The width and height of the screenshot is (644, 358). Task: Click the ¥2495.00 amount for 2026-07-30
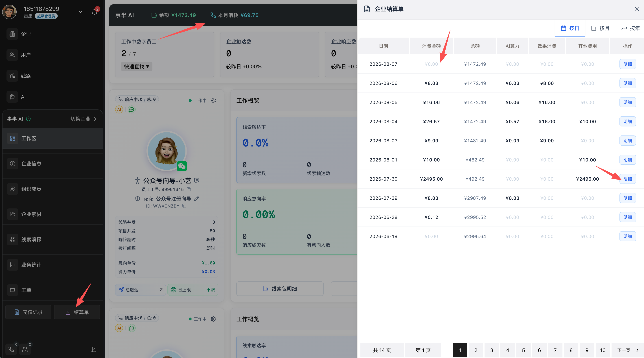(x=431, y=179)
